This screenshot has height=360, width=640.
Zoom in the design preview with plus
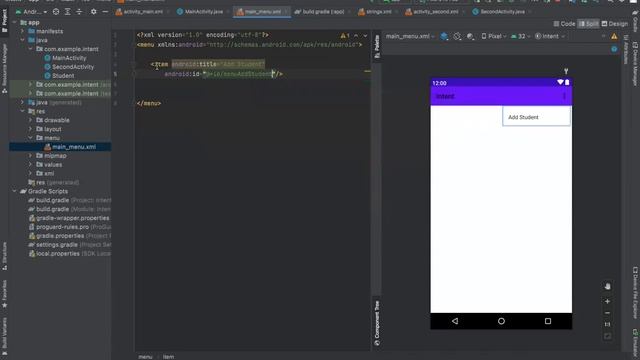pos(607,301)
